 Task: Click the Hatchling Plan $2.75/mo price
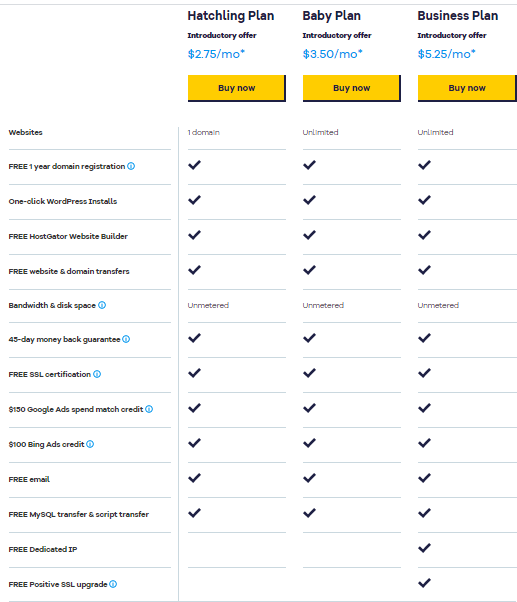[216, 54]
